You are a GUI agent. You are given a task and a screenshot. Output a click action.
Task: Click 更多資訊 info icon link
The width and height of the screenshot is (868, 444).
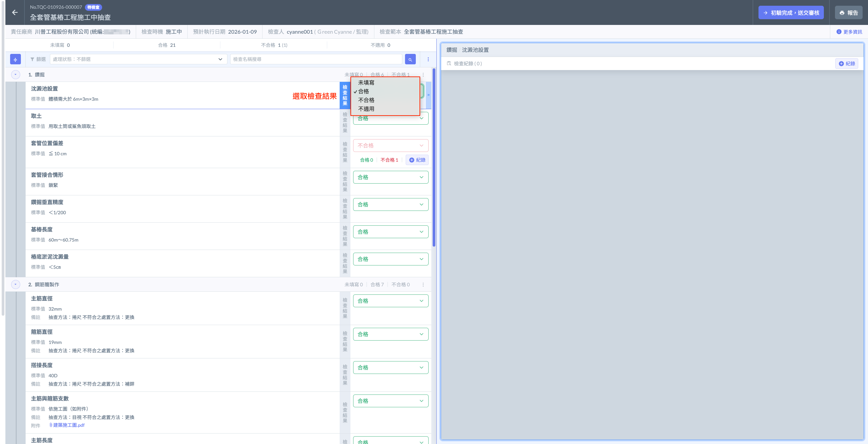tap(849, 32)
